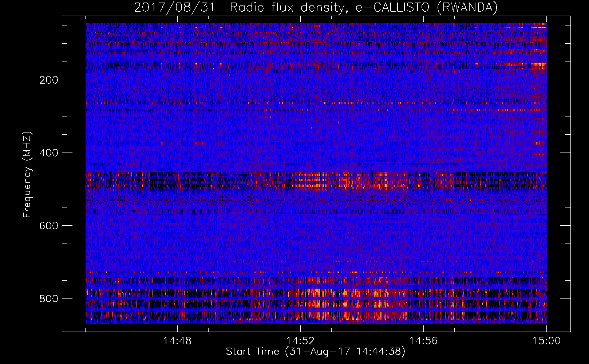Click the plot title mentioning e-CALLISTO (RWANDA)
589x364 pixels.
(316, 7)
